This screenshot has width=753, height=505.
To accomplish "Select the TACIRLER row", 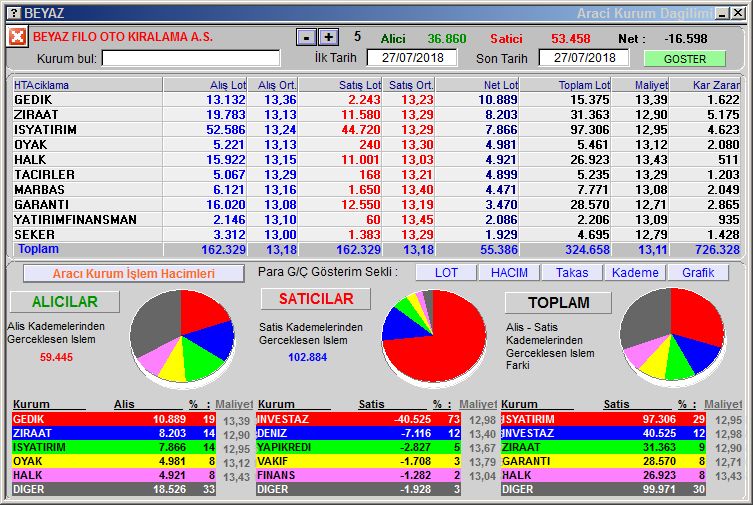I will point(376,175).
